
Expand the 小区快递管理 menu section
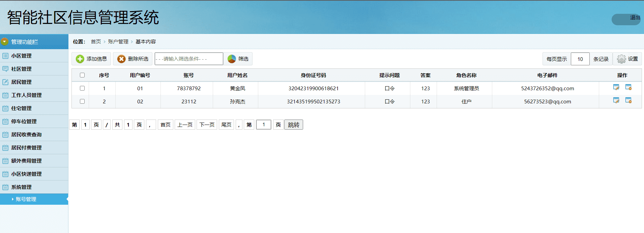(x=34, y=174)
